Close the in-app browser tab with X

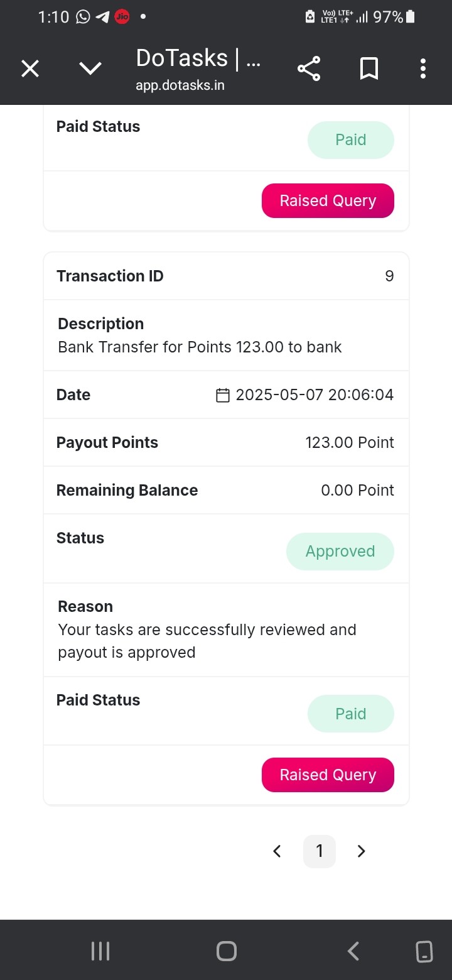pos(30,68)
